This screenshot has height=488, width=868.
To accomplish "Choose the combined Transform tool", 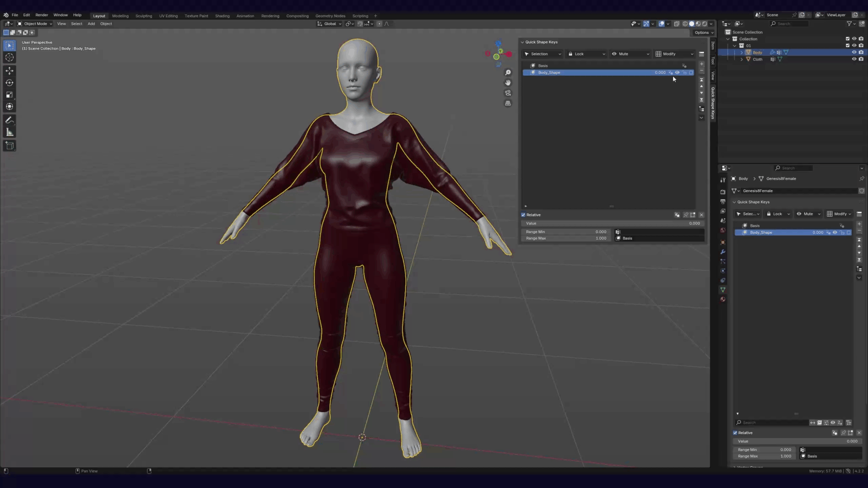I will 9,107.
